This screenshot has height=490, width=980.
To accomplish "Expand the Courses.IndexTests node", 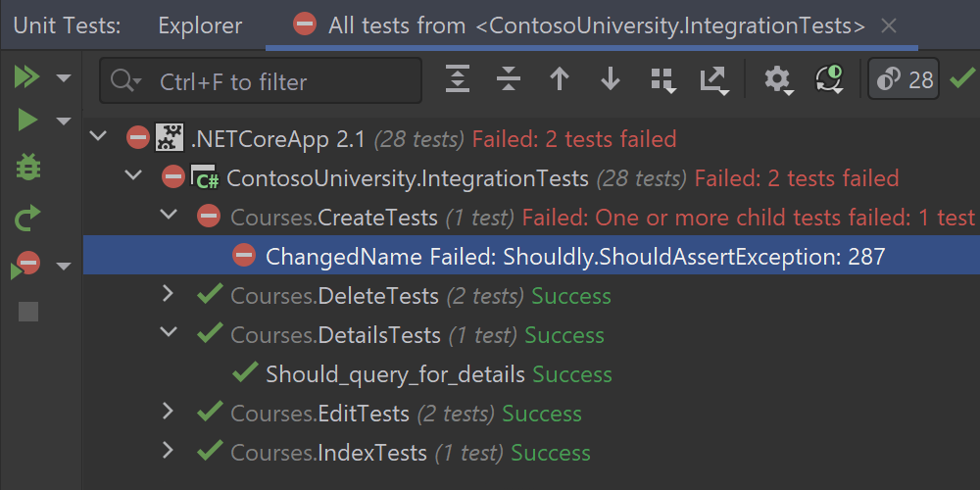I will (168, 452).
